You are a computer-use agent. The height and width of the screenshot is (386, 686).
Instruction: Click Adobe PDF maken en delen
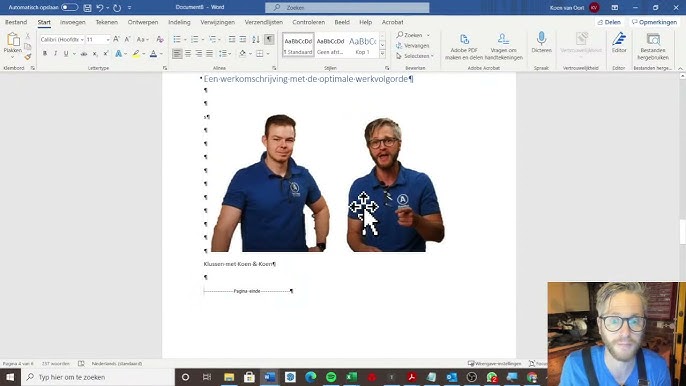click(x=464, y=46)
